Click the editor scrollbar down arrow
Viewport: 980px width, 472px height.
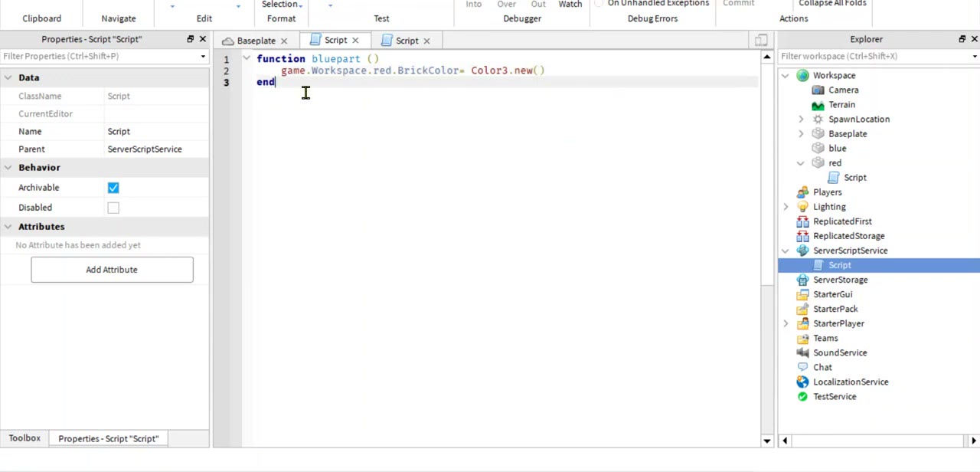(766, 441)
